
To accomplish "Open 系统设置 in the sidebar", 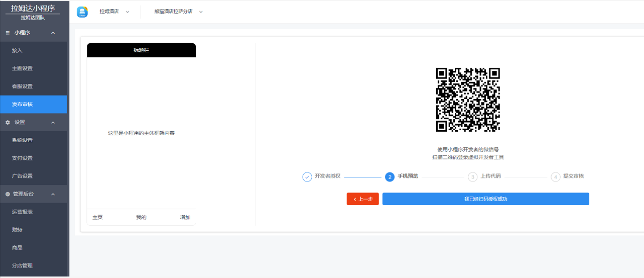I will [x=34, y=140].
